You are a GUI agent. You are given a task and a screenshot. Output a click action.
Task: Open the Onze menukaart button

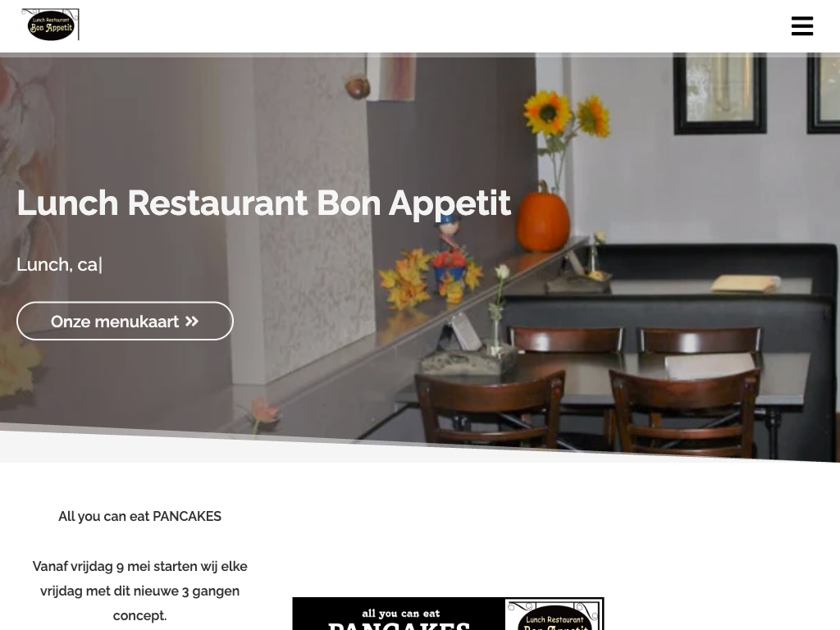[x=125, y=321]
